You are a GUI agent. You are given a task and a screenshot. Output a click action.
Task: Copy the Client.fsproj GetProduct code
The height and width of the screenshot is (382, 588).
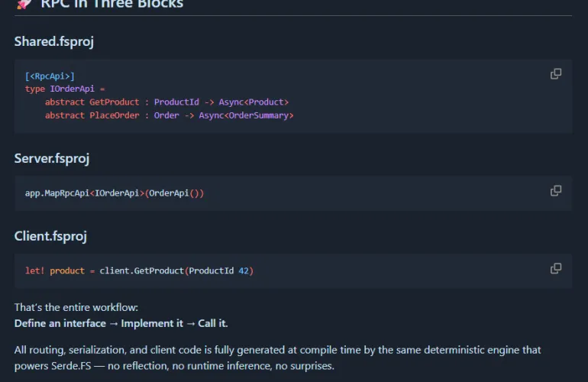click(x=556, y=268)
